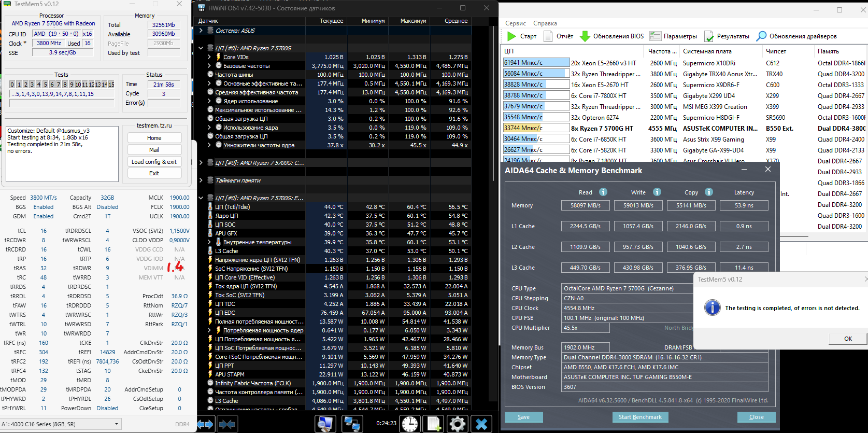Click the ProcODT value 36.9 Ω

(179, 296)
